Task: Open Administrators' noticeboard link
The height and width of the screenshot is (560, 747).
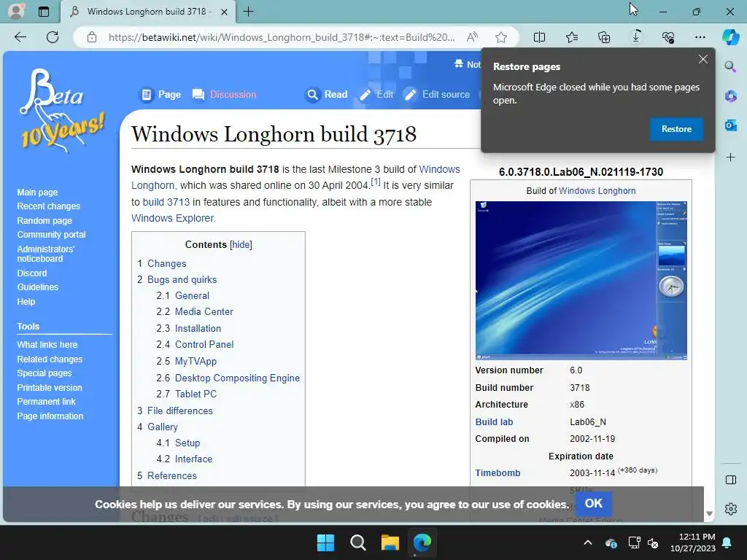Action: [x=46, y=254]
